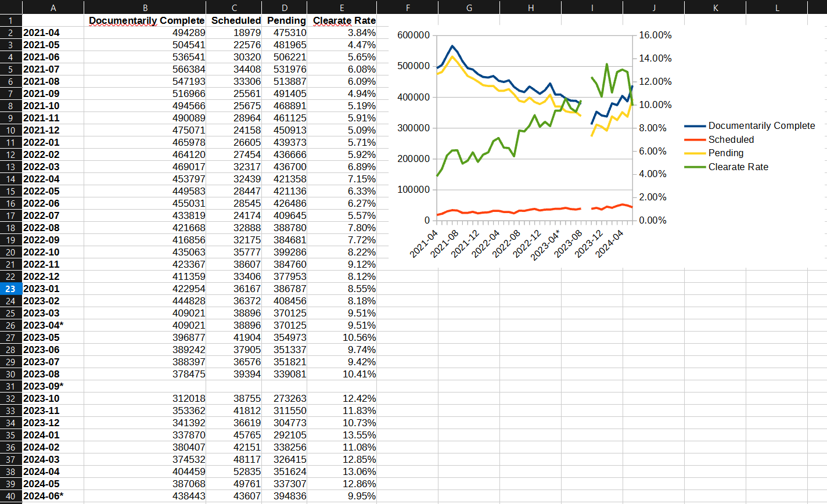Select the 2021-04 date cell
This screenshot has height=504, width=827.
coord(53,33)
